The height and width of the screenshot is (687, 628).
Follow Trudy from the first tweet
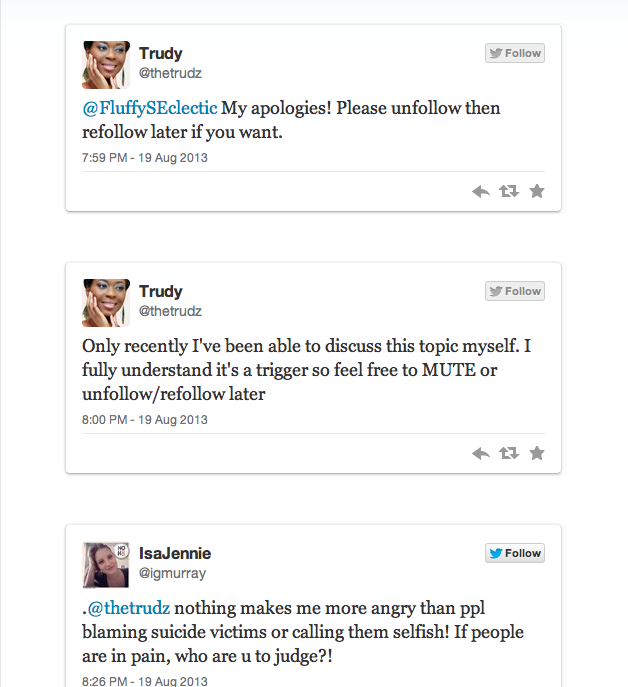tap(515, 53)
